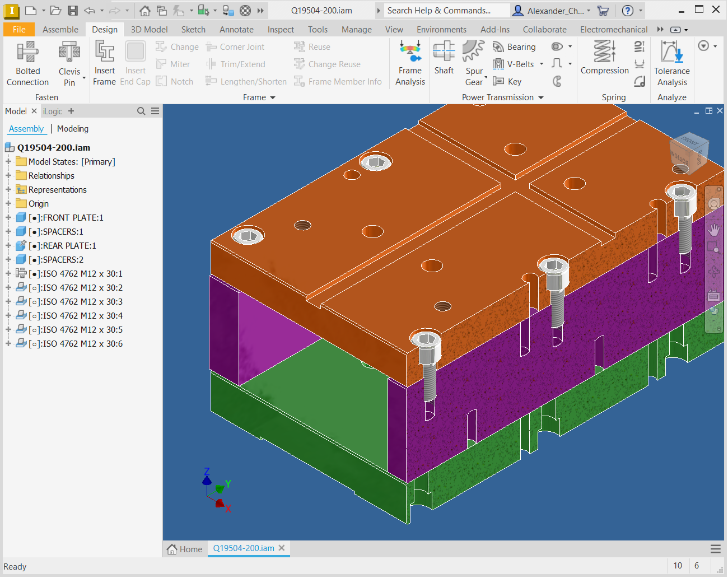The image size is (728, 578).
Task: Click the Assembly link in the browser
Action: [26, 128]
